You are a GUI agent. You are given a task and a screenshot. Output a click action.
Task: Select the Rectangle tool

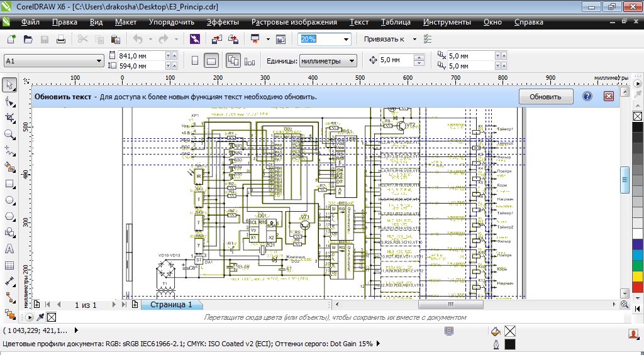(9, 184)
